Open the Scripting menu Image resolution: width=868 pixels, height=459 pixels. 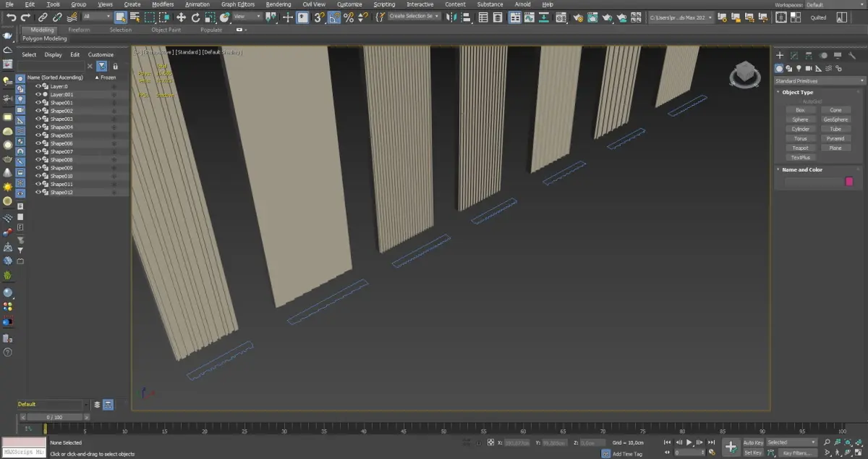point(384,4)
